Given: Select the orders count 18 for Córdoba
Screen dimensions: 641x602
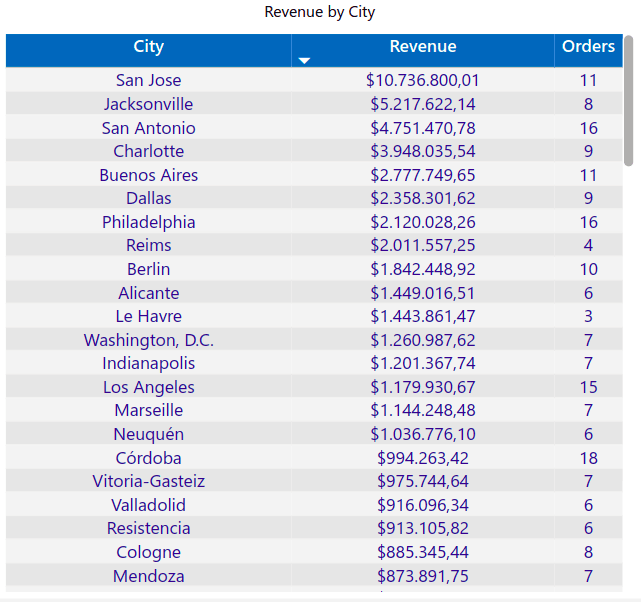Looking at the screenshot, I should point(588,458).
